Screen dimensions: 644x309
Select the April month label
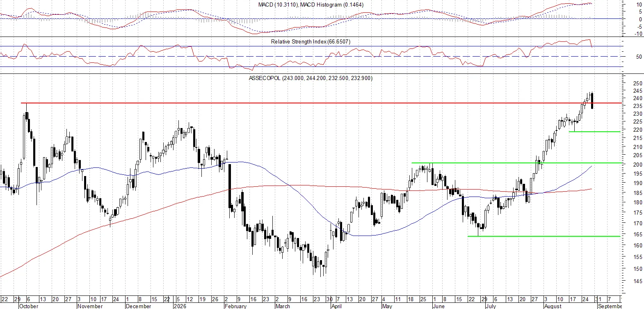tap(336, 306)
